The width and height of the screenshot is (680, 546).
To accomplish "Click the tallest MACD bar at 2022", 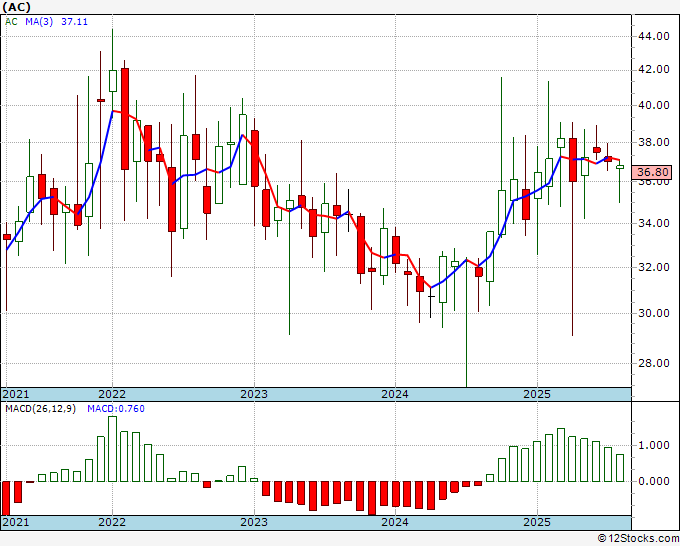I will (112, 449).
